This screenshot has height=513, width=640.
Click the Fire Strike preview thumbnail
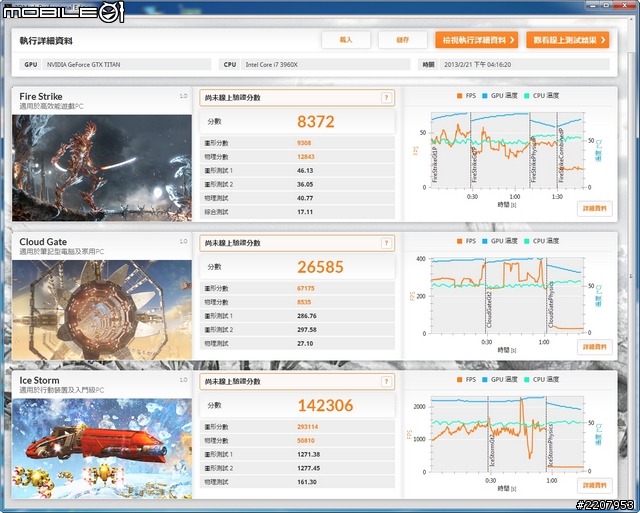point(102,168)
